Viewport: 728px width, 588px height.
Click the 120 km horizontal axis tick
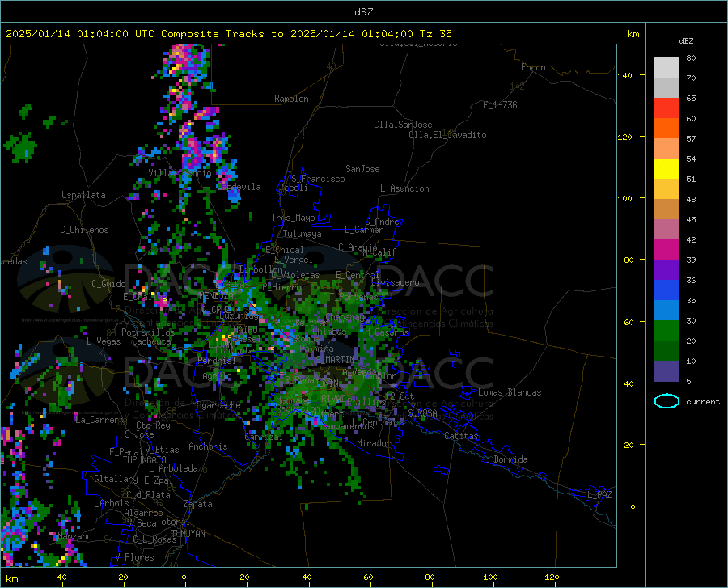552,577
